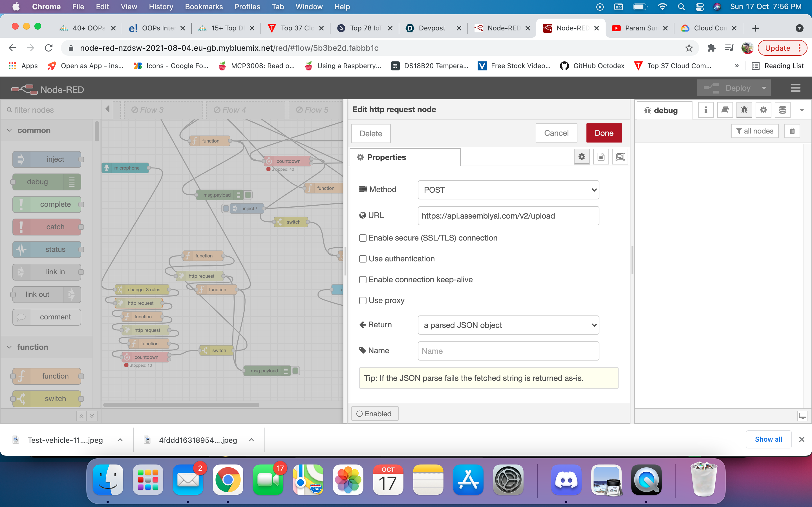Open the Method POST dropdown
This screenshot has width=812, height=507.
[x=508, y=190]
